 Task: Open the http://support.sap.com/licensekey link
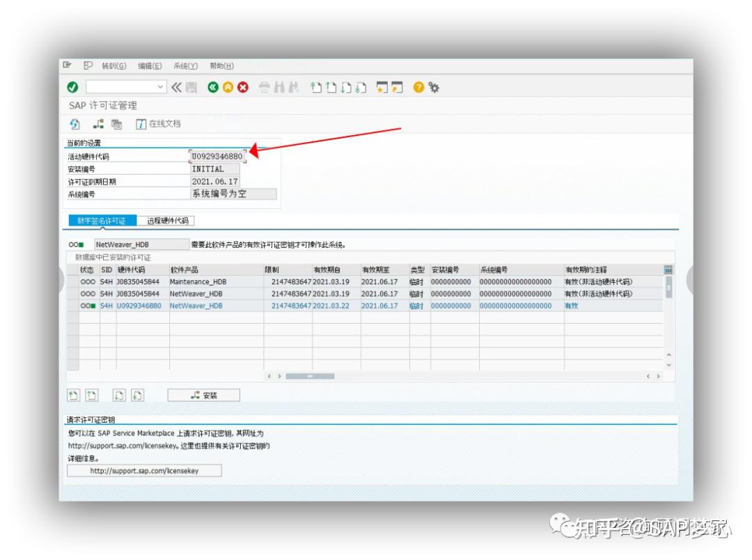click(x=143, y=470)
